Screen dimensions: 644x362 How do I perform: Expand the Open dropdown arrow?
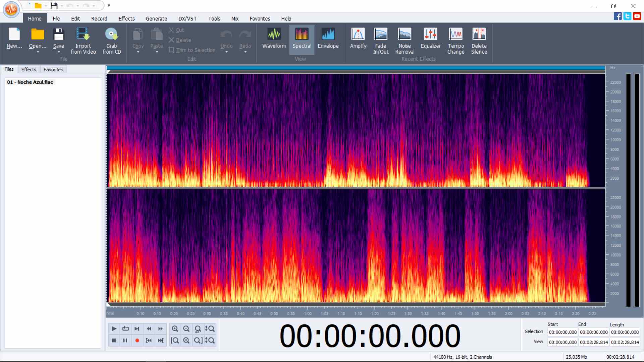pyautogui.click(x=38, y=52)
